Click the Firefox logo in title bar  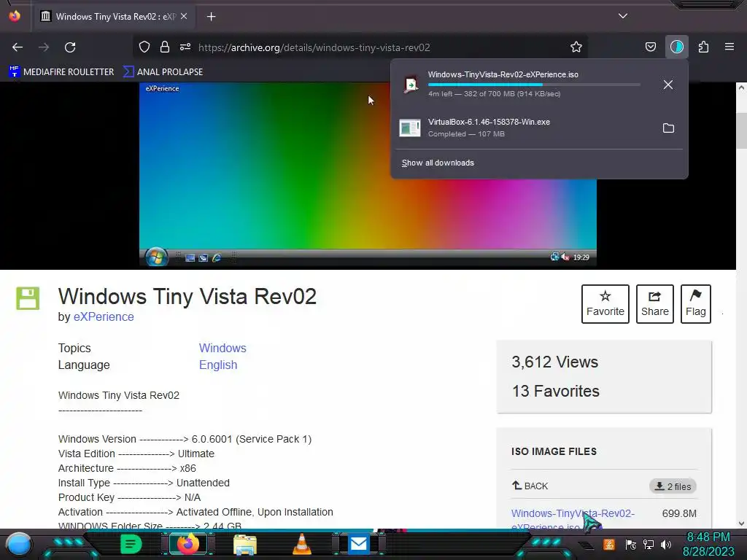[x=15, y=16]
